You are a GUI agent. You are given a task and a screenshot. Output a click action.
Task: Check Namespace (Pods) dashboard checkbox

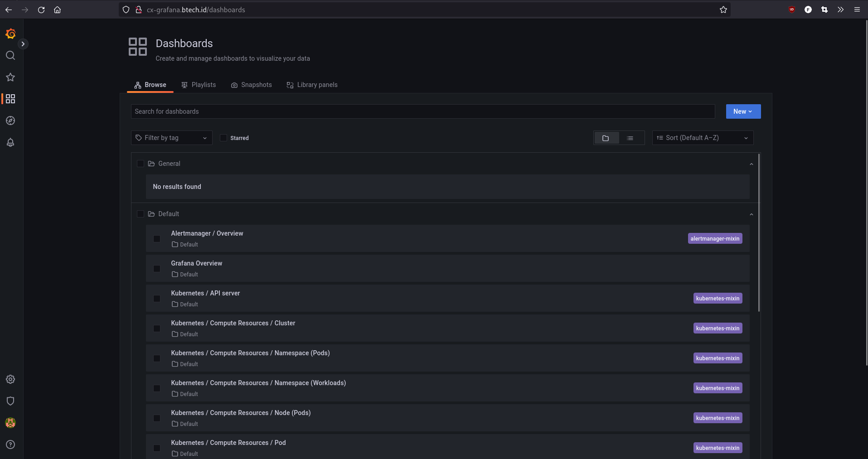point(157,358)
